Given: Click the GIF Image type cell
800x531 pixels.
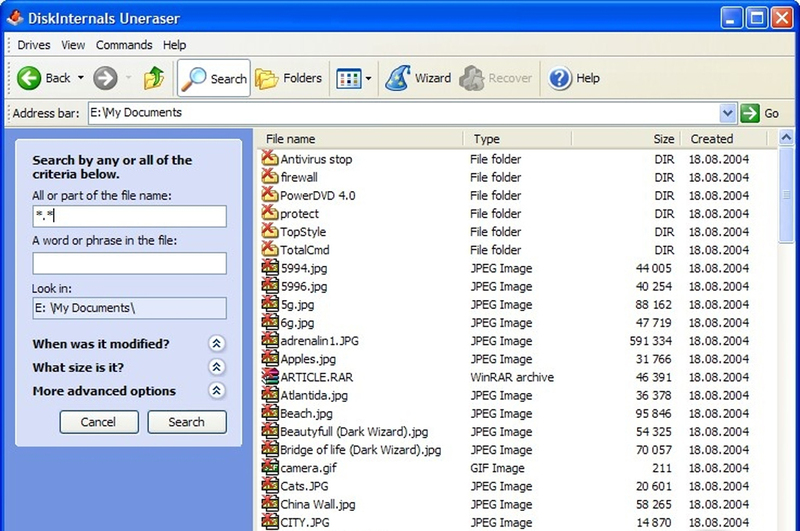Looking at the screenshot, I should [497, 468].
